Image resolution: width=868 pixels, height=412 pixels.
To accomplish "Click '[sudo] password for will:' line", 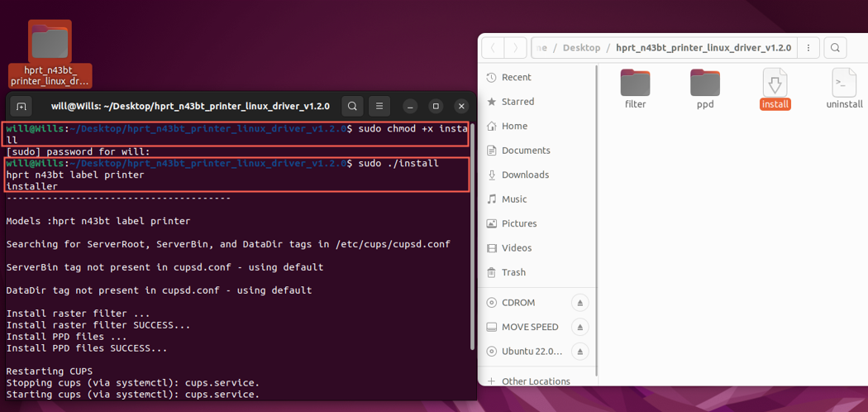I will 78,151.
